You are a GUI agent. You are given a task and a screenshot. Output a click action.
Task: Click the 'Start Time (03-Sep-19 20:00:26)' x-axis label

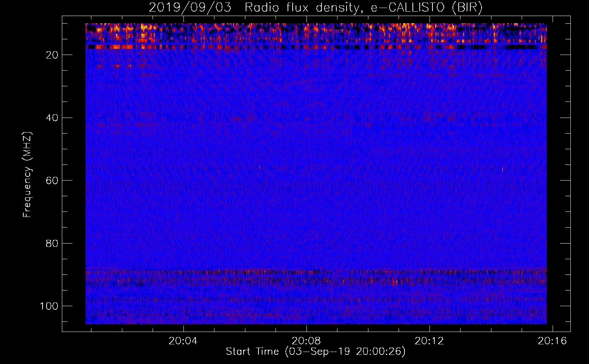point(316,352)
